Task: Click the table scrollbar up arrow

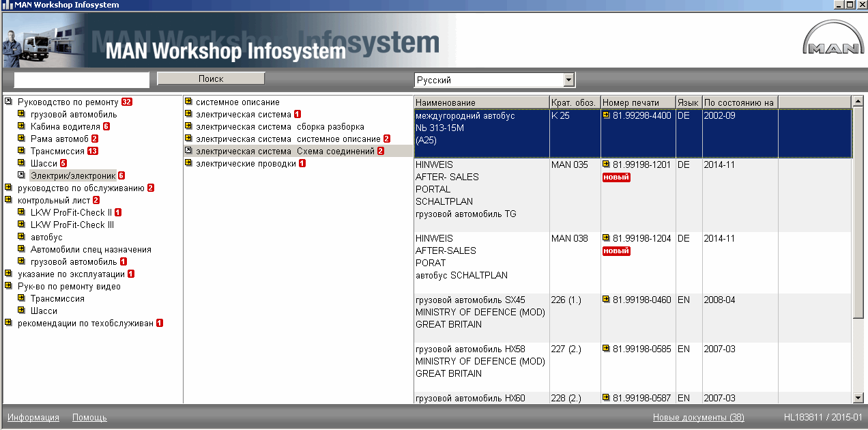Action: (x=858, y=102)
